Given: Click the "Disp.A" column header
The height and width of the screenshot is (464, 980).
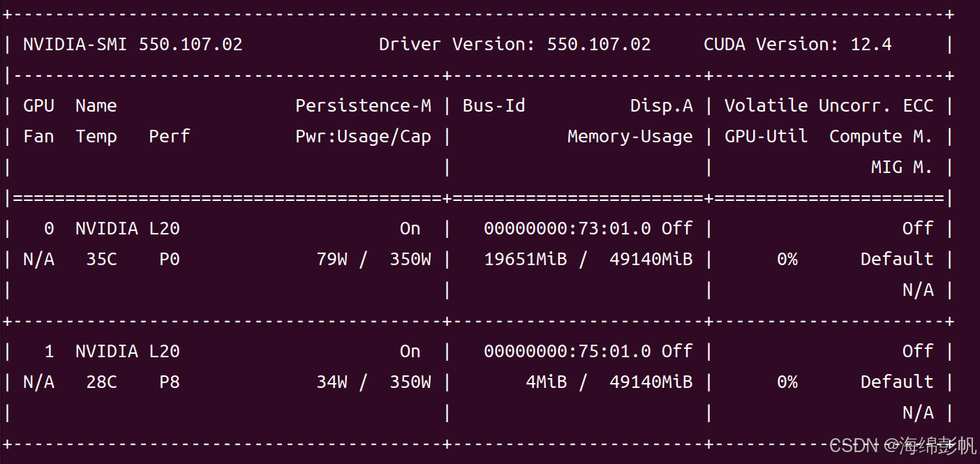Looking at the screenshot, I should click(x=662, y=106).
